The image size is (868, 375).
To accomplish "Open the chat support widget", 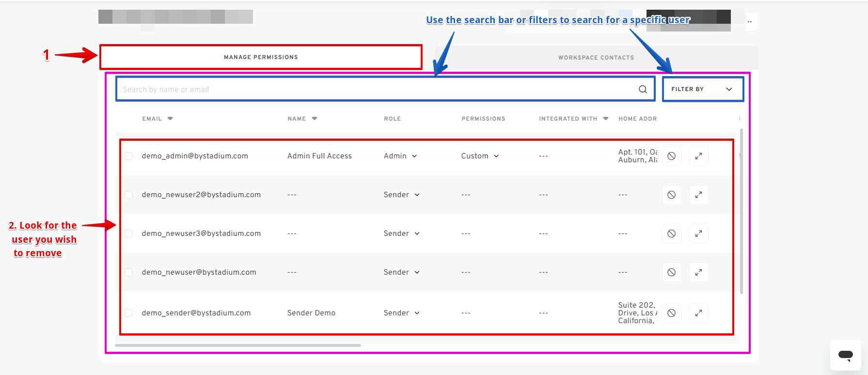I will pos(845,356).
